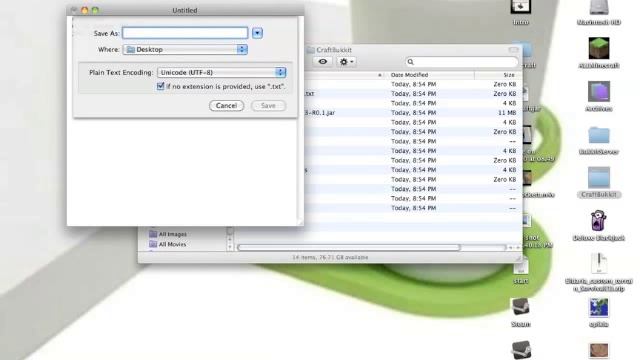Image resolution: width=640 pixels, height=360 pixels.
Task: Uncheck the use .txt extension checkbox
Action: 160,86
